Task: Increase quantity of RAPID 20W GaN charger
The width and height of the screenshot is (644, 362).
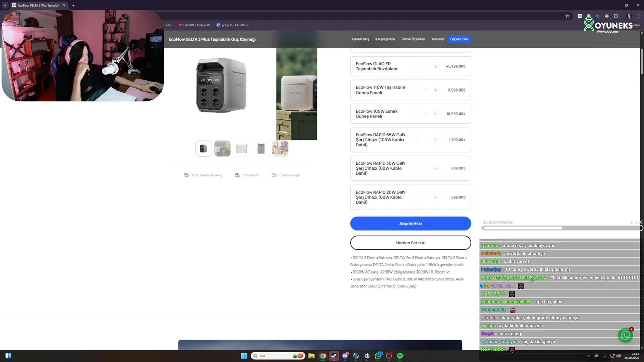Action: tap(435, 197)
